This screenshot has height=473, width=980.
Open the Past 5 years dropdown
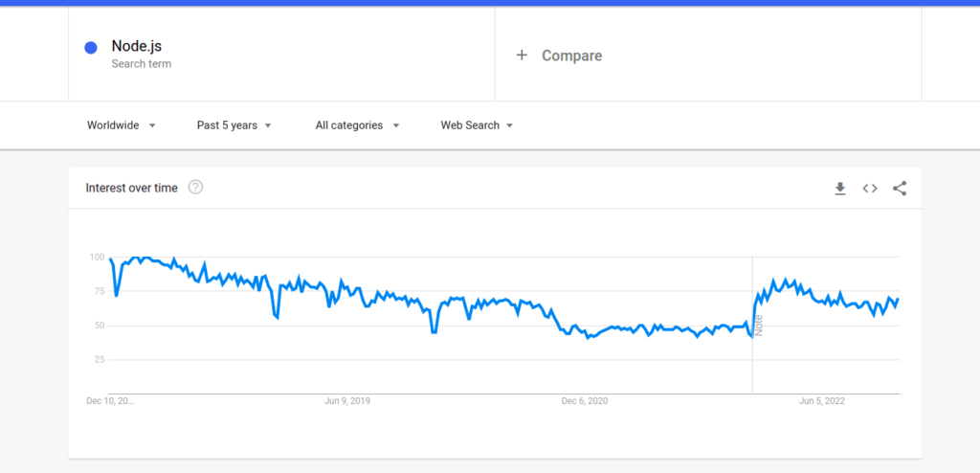click(x=234, y=125)
